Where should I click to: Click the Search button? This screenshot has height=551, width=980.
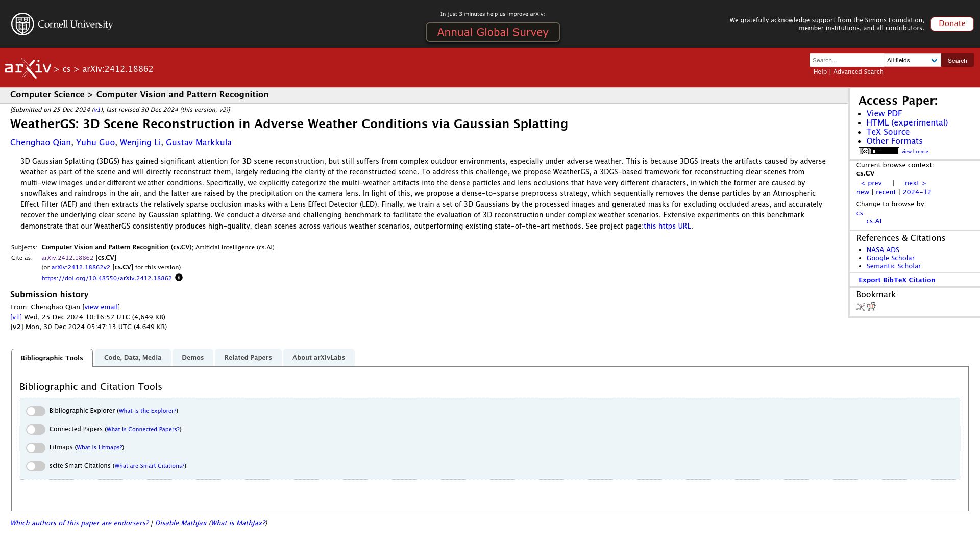coord(957,60)
